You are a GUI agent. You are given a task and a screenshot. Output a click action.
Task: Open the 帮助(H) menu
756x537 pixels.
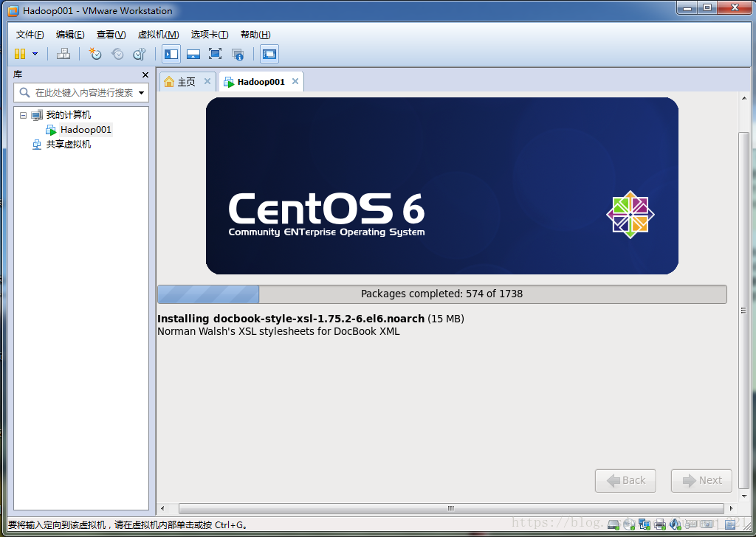(x=255, y=34)
